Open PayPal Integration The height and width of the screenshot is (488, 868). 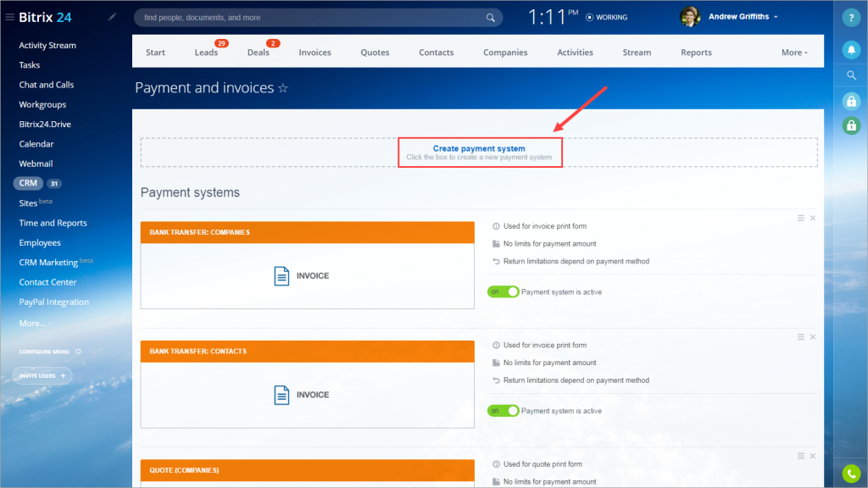tap(53, 302)
